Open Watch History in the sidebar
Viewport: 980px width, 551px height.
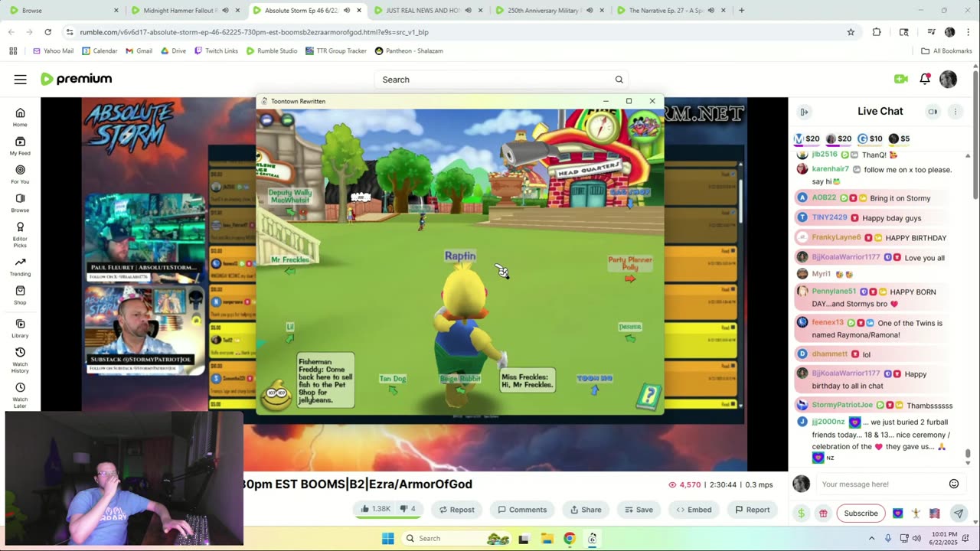coord(20,360)
